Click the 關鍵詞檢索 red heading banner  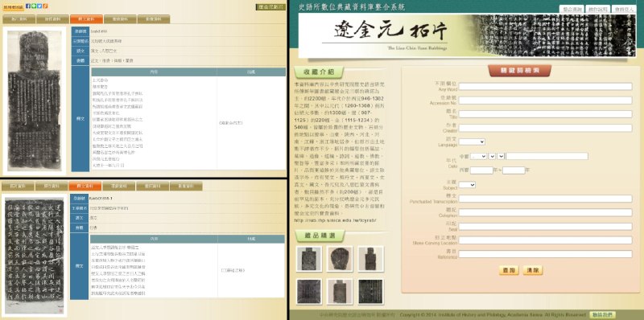point(520,71)
